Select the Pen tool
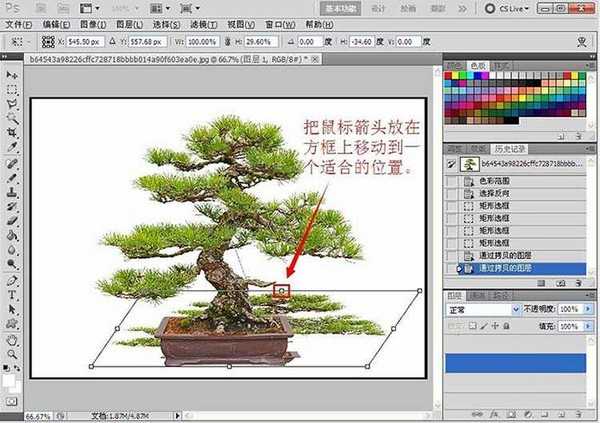The height and width of the screenshot is (423, 600). pyautogui.click(x=12, y=281)
